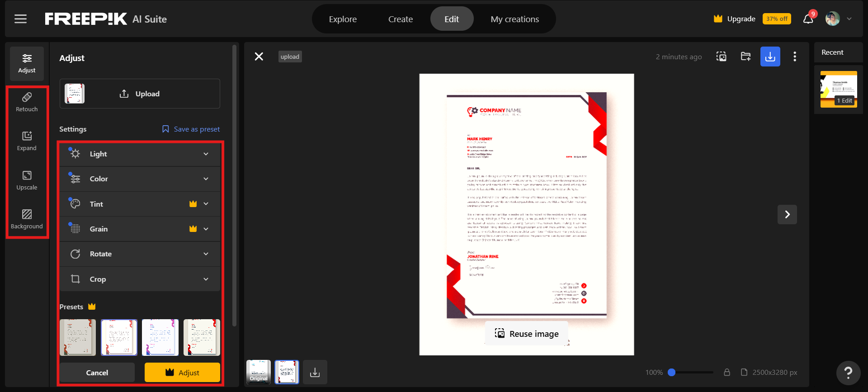
Task: Toggle the zoom lock icon
Action: coord(727,372)
